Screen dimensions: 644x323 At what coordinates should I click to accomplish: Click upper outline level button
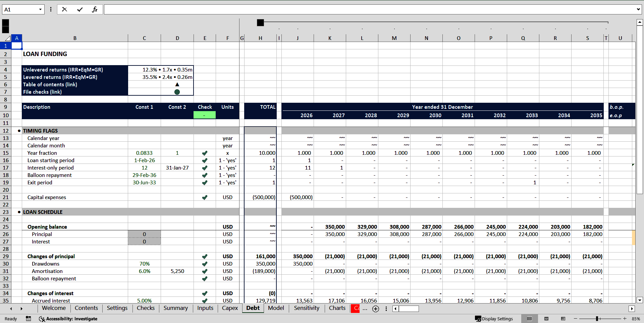pos(5,23)
